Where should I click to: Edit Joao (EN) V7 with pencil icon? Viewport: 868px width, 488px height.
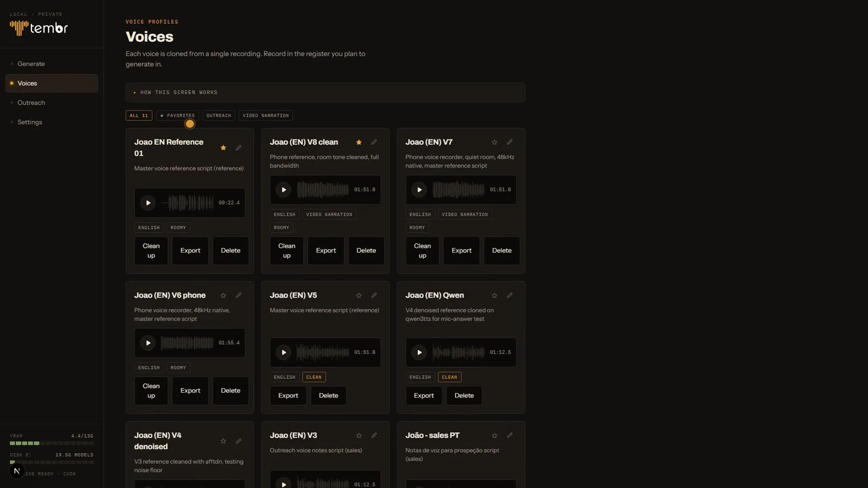tap(509, 142)
